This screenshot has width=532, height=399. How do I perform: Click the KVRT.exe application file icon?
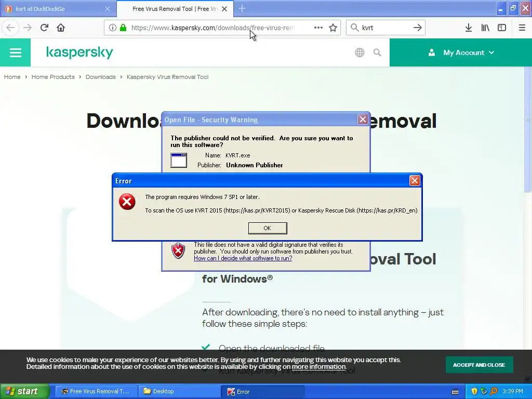coord(179,161)
